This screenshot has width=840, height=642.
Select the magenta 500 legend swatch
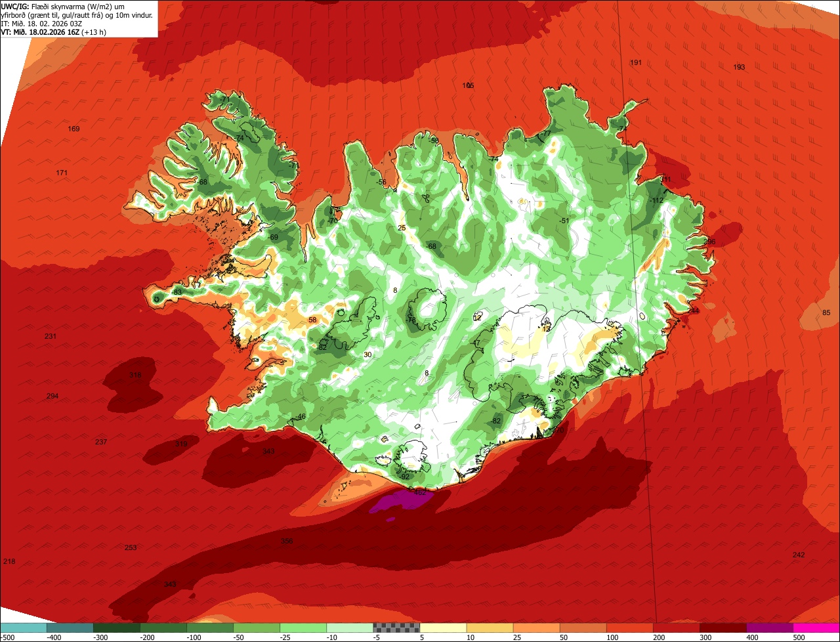816,628
